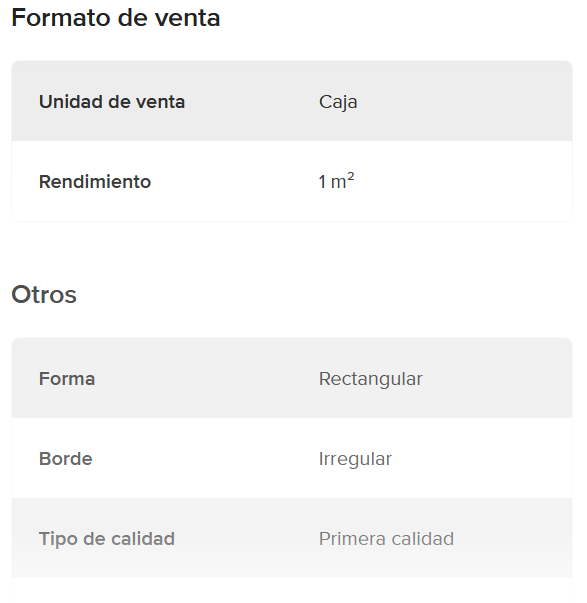Select the Unidad de venta label
The image size is (587, 603).
pyautogui.click(x=112, y=102)
